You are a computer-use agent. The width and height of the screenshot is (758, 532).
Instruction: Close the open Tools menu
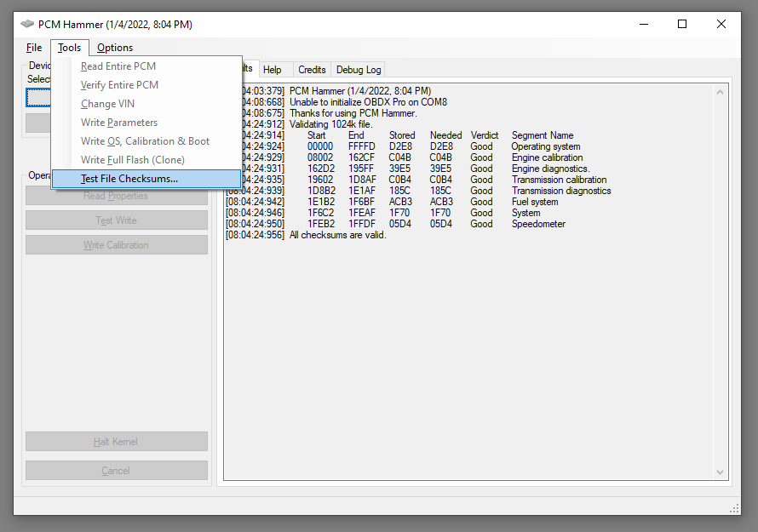(x=69, y=48)
